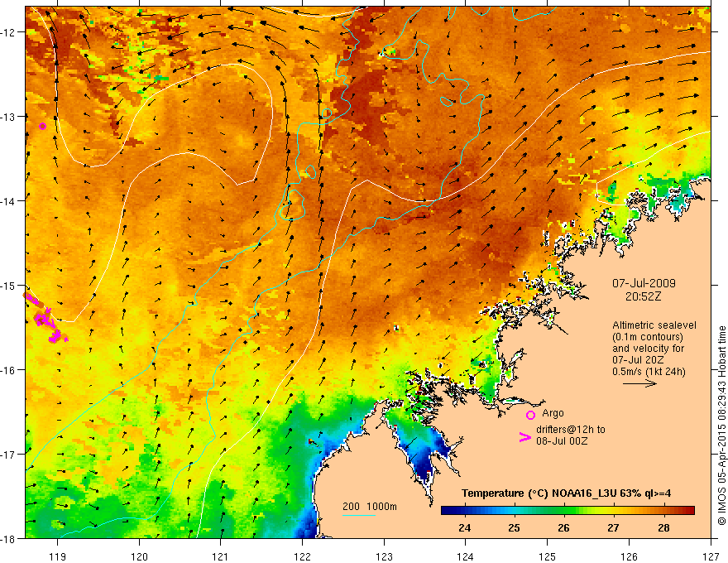Click the magenta drifter track cluster near 15.5S
728x563 pixels.
click(45, 319)
